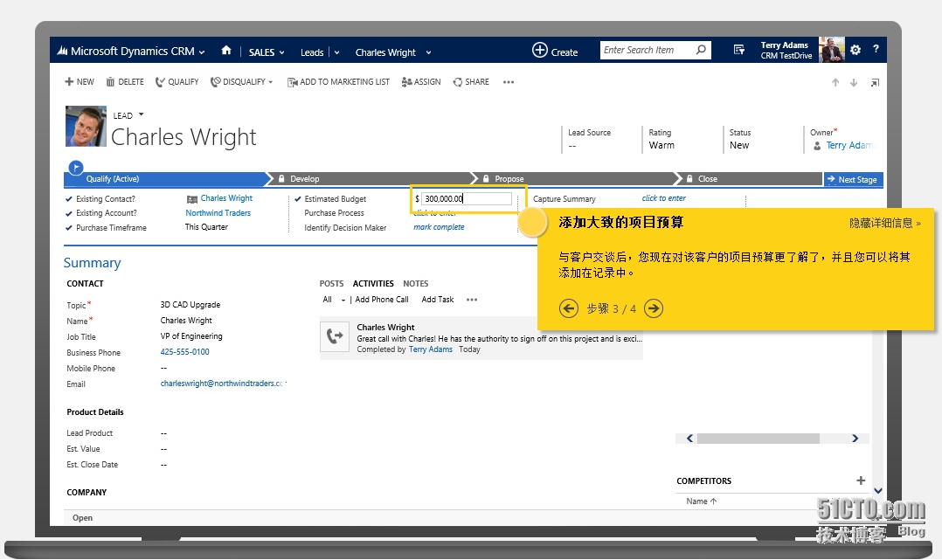Click Terry Adams profile picture
Screen dimensions: 942x560
[832, 50]
